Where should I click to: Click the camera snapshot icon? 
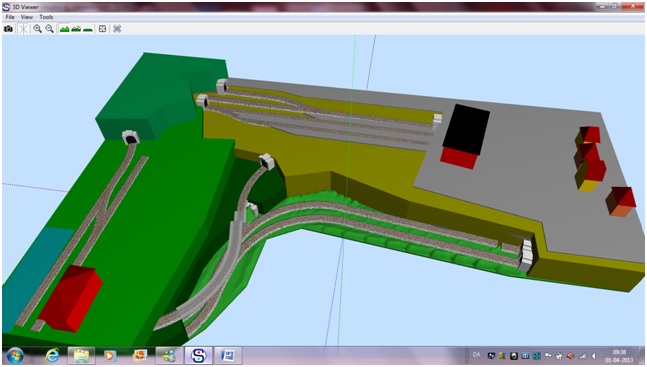pos(8,29)
